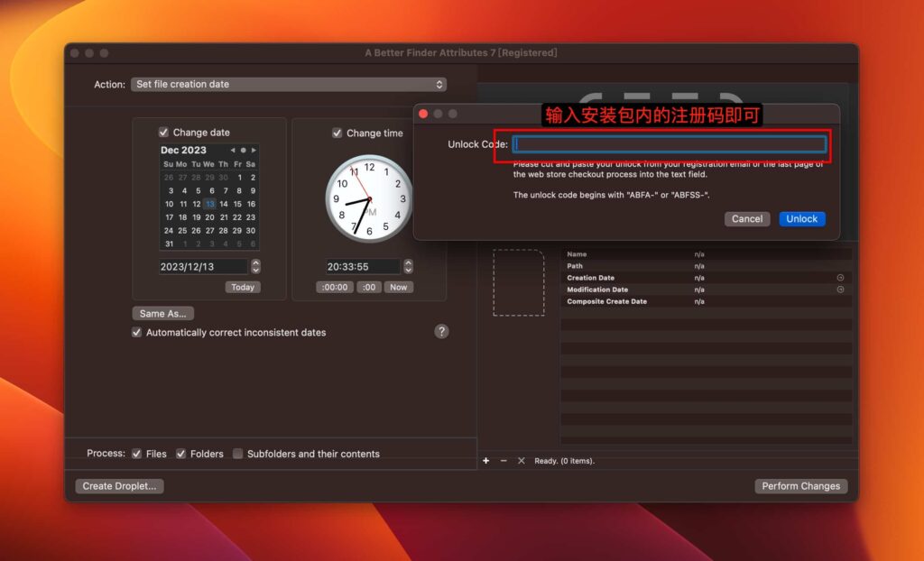Screen dimensions: 924x561
Task: Click the Perform Changes button
Action: 800,485
